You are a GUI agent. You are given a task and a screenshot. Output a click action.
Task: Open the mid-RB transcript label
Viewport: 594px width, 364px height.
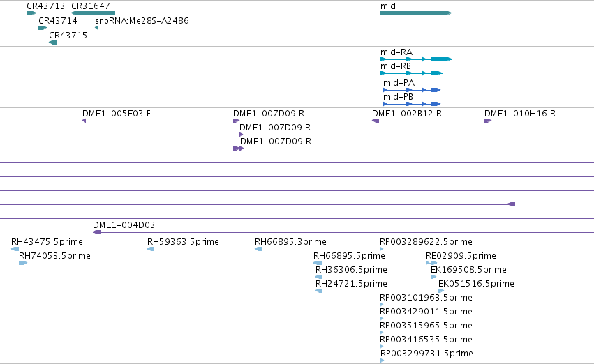(x=396, y=66)
